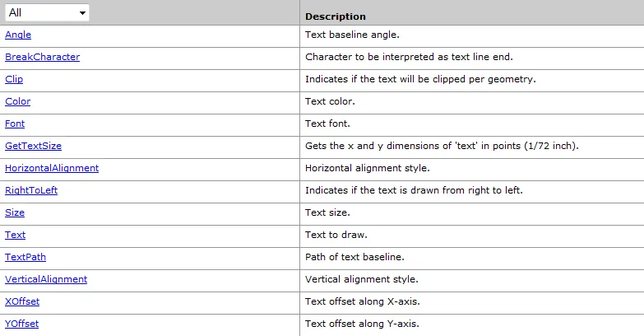Open the RightToLeft property link
This screenshot has width=644, height=336.
click(31, 190)
